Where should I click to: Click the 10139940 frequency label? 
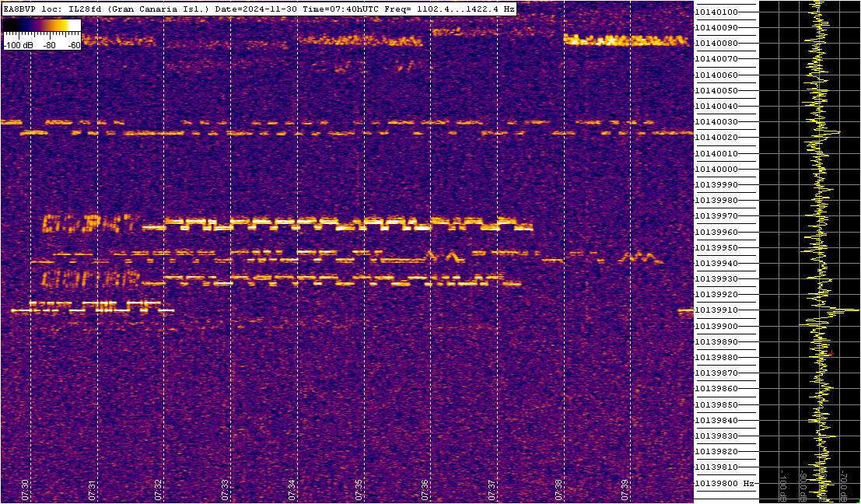[716, 263]
